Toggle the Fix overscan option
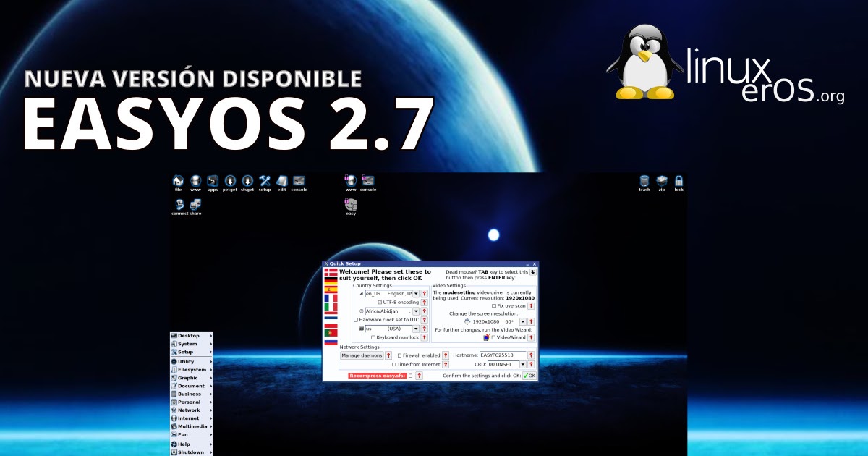The height and width of the screenshot is (456, 868). point(493,305)
